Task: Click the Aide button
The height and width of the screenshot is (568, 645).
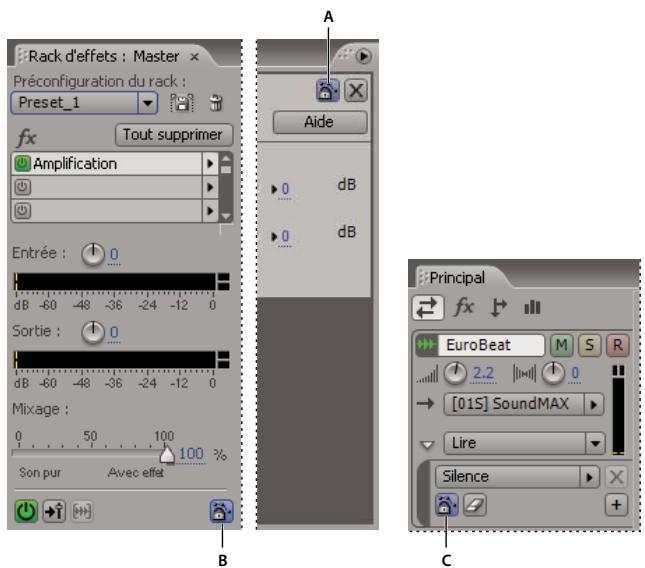Action: 320,122
